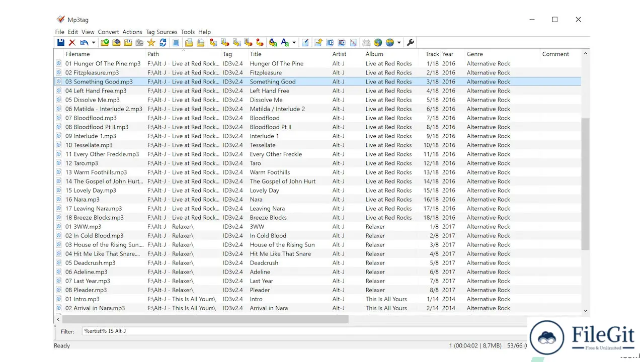Screen dimensions: 644x362
Task: Click the vertical scrollbar down arrow
Action: pos(585,311)
